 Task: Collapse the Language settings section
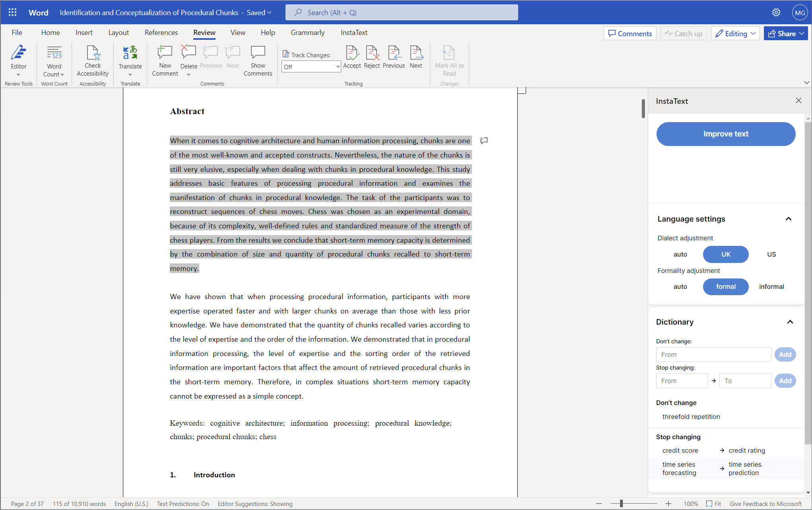[x=789, y=219]
